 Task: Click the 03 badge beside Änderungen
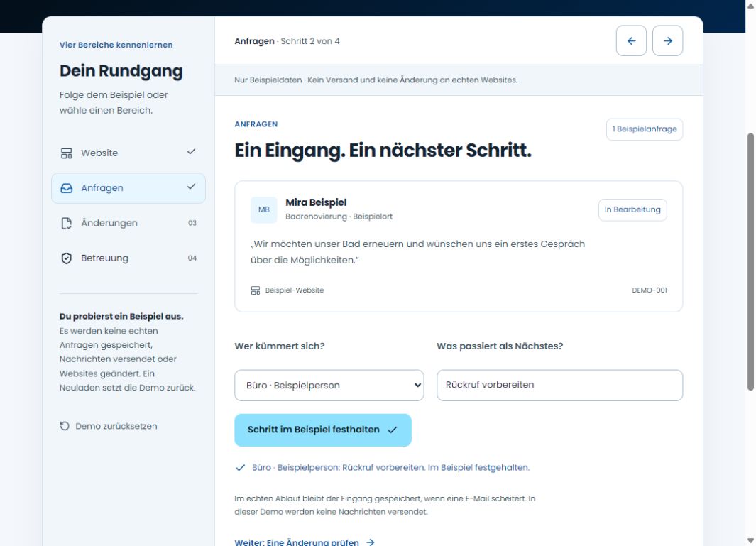tap(192, 224)
